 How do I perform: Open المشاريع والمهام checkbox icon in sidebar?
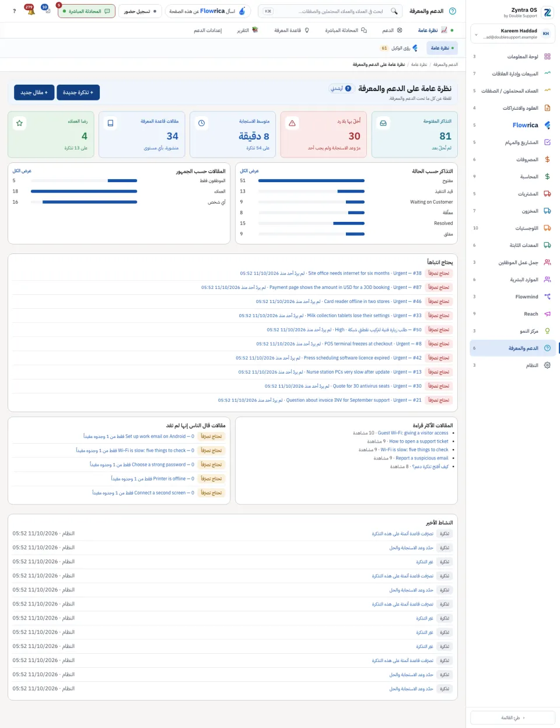pyautogui.click(x=547, y=142)
